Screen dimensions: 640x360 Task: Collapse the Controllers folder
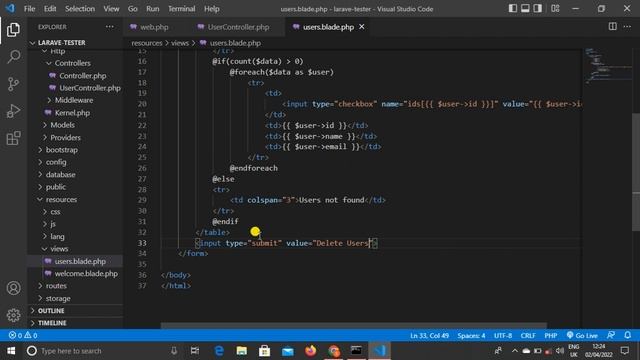(x=73, y=63)
